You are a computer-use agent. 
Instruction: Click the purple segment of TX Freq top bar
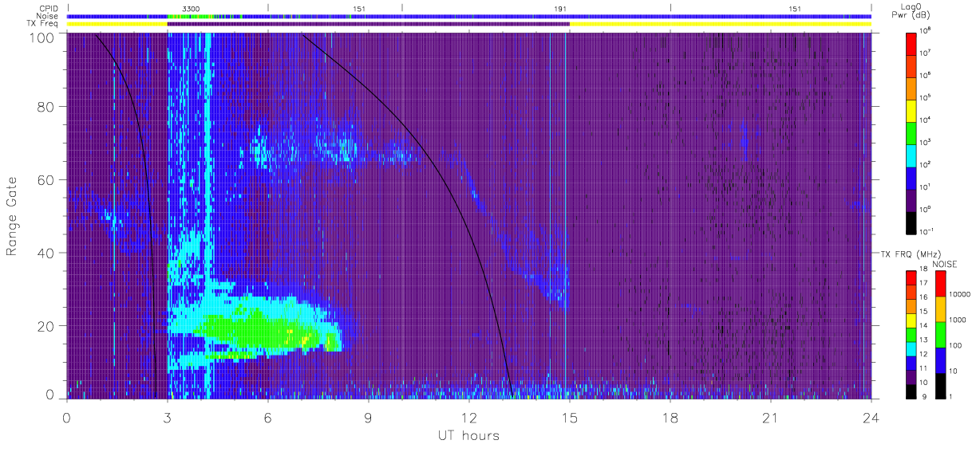tap(369, 24)
